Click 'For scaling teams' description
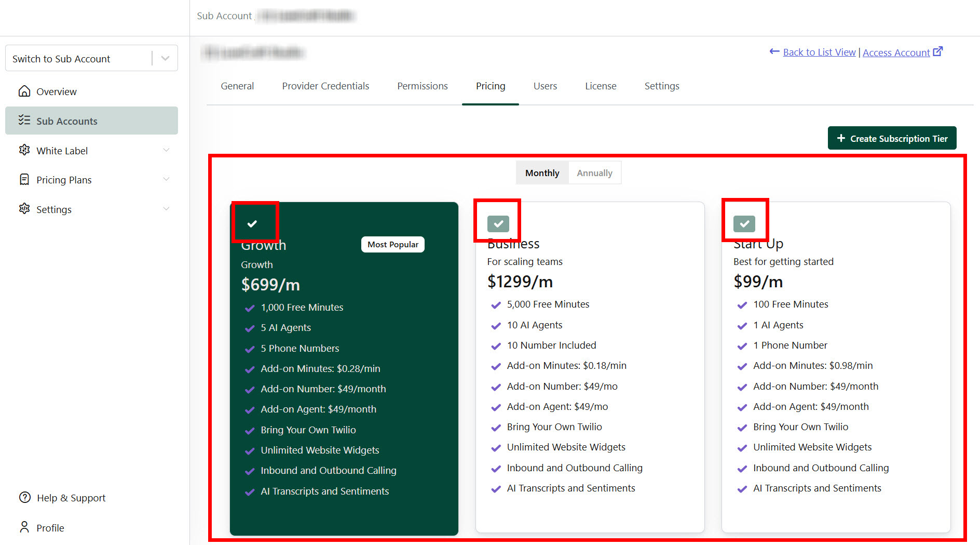The height and width of the screenshot is (545, 980). pyautogui.click(x=525, y=262)
